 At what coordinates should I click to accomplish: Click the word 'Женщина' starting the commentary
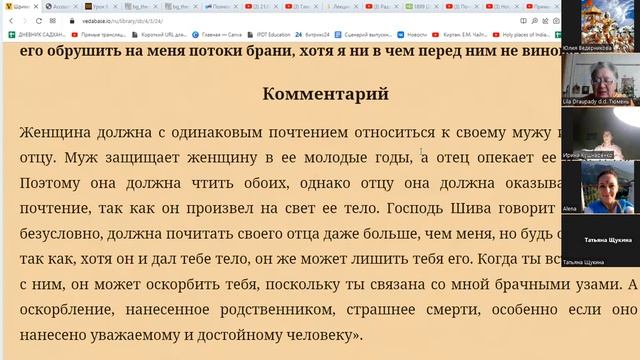(55, 132)
